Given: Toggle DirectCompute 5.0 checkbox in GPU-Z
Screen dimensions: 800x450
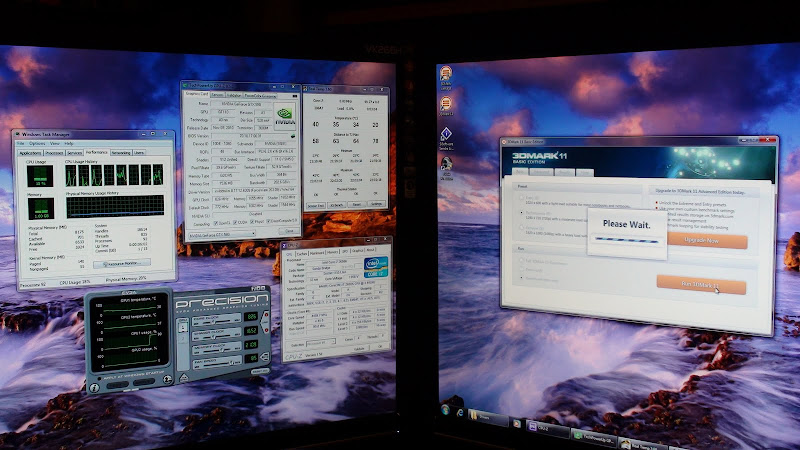Looking at the screenshot, I should [x=269, y=221].
